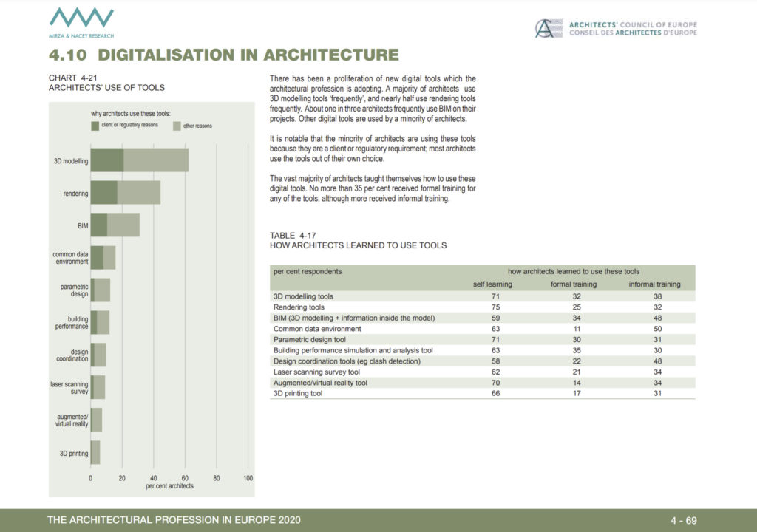This screenshot has width=757, height=532.
Task: Click the heading '4.10 Digitalisation in Architecture'
Action: [x=224, y=55]
